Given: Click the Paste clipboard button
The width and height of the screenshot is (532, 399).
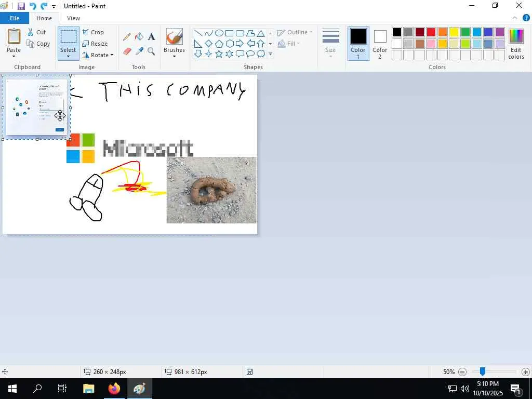Looking at the screenshot, I should click(14, 37).
